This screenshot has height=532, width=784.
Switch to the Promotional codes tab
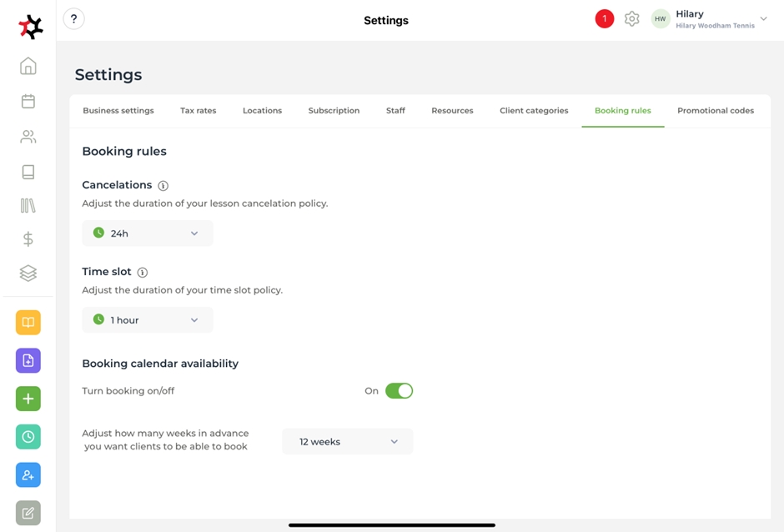[715, 111]
